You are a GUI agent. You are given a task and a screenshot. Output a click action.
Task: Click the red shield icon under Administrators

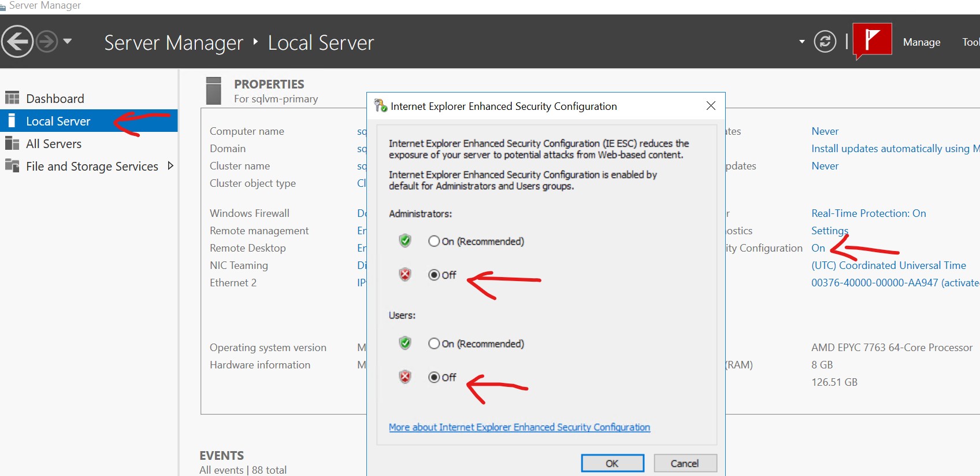point(405,274)
